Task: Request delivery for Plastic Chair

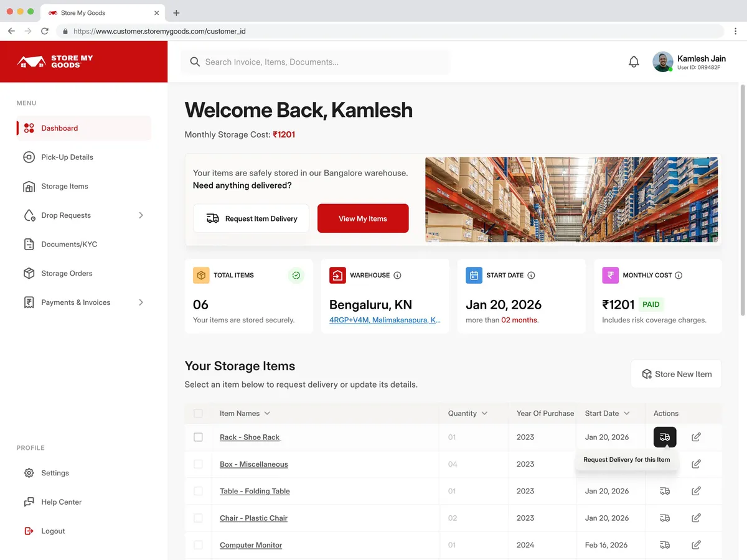Action: click(x=665, y=518)
